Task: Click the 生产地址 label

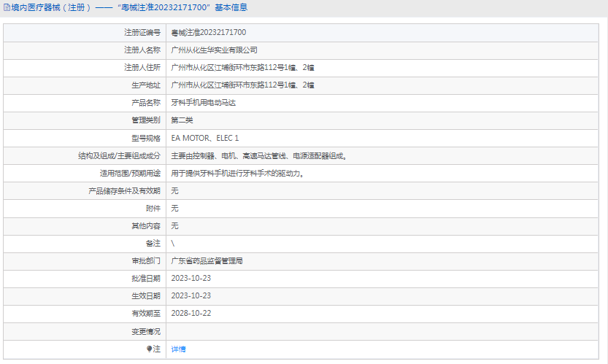Action: 146,85
